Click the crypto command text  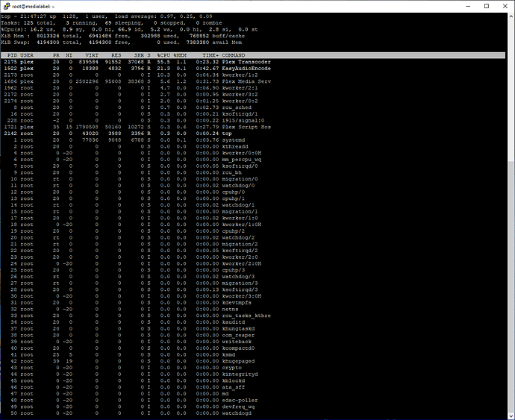point(231,368)
